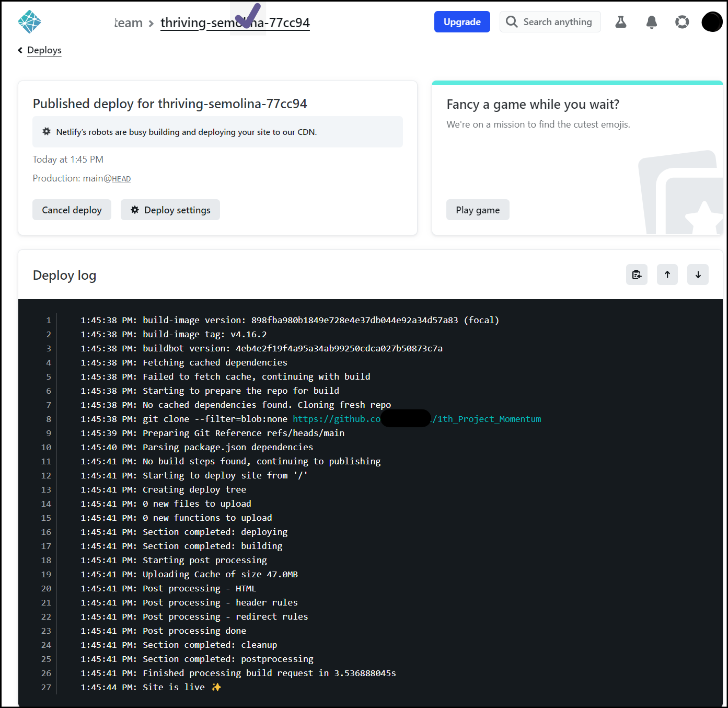Click log line number 27

pyautogui.click(x=46, y=687)
